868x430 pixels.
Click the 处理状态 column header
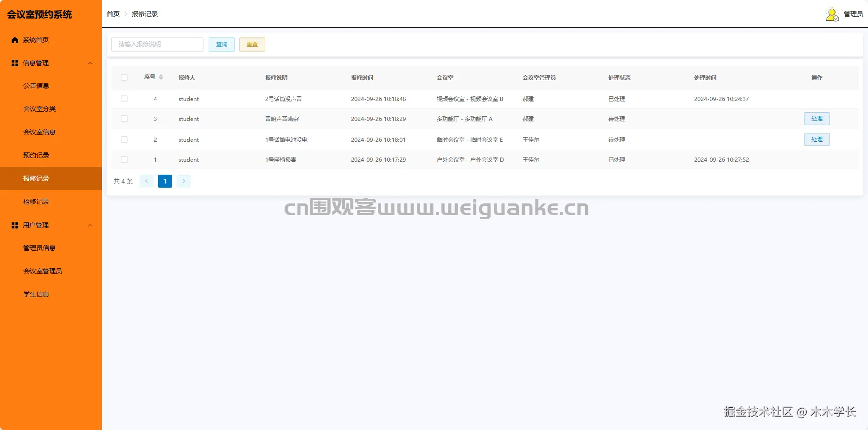point(619,78)
